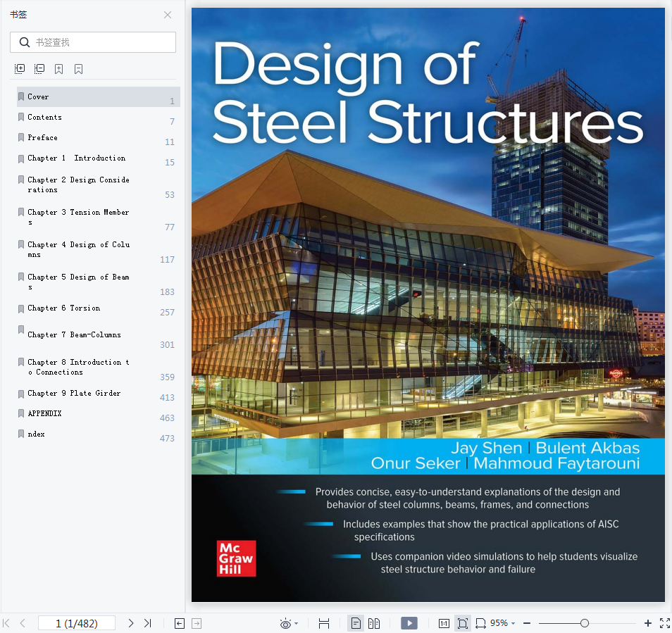Collapse all bookmarks icon
The height and width of the screenshot is (633, 672).
pos(39,69)
